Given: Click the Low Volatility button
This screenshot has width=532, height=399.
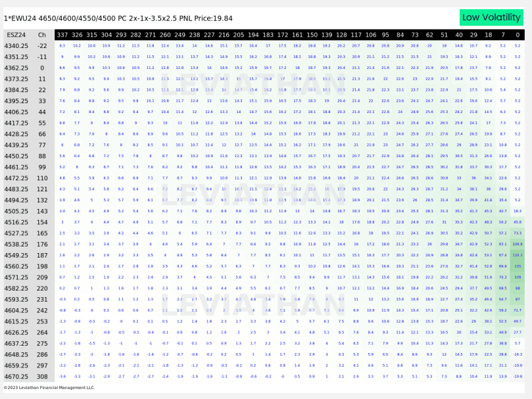Looking at the screenshot, I should coord(491,17).
